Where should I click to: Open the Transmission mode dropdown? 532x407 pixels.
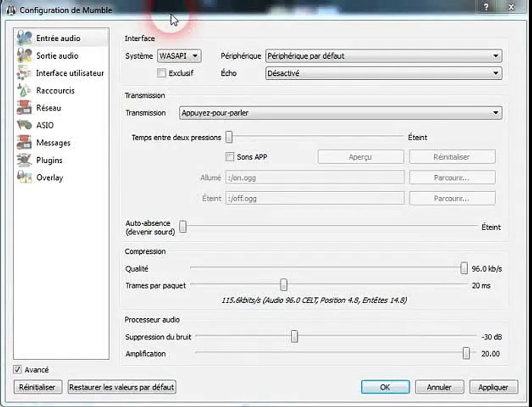[341, 113]
